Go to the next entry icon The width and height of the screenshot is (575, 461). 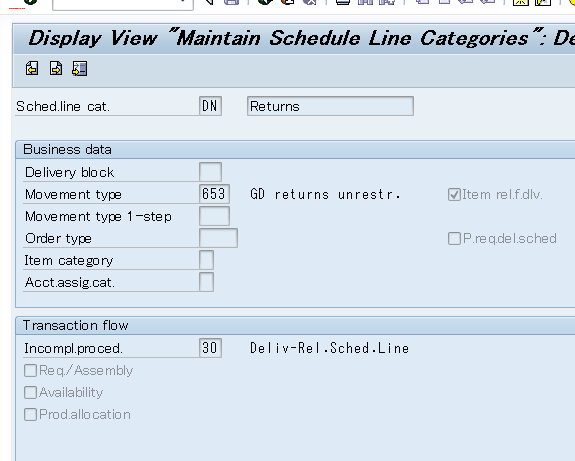(56, 69)
